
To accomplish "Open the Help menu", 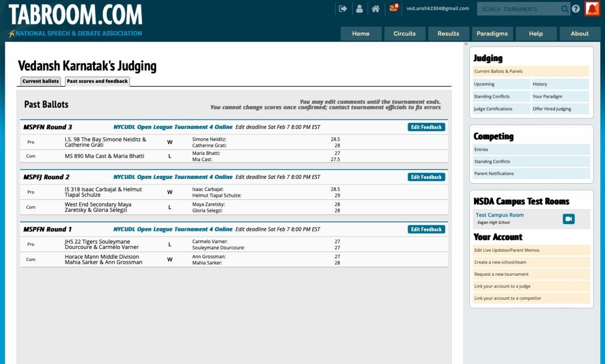I will [x=536, y=34].
